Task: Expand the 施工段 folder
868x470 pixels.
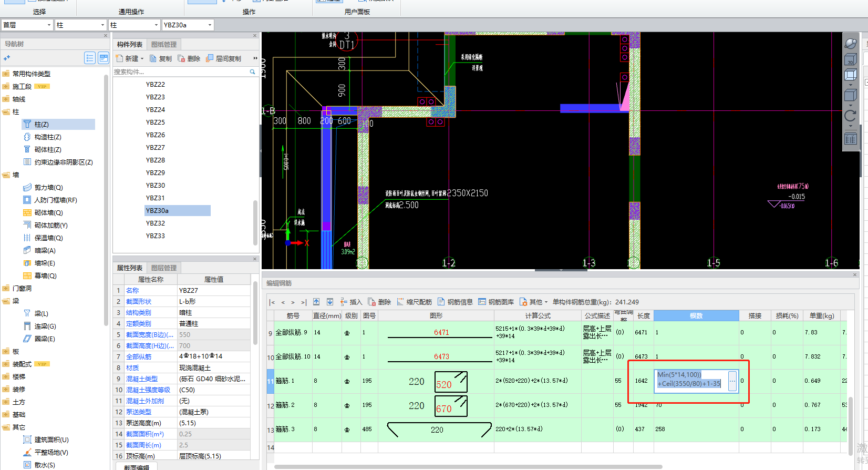Action: tap(6, 87)
